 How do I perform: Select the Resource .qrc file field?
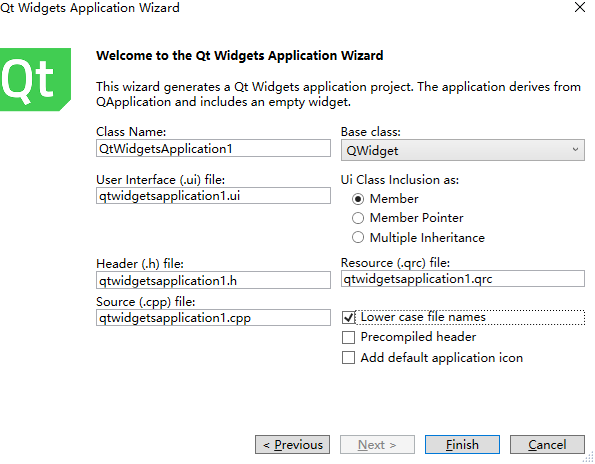463,279
